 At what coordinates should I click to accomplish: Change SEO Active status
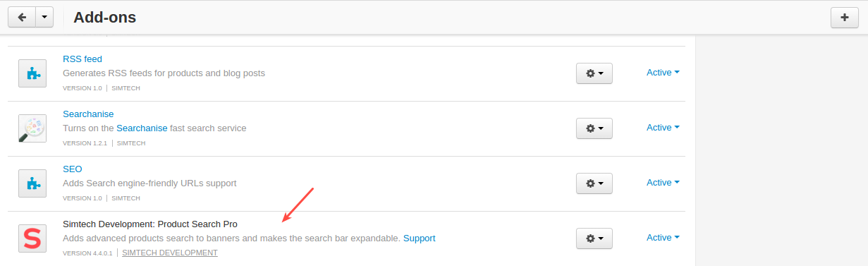click(x=663, y=182)
